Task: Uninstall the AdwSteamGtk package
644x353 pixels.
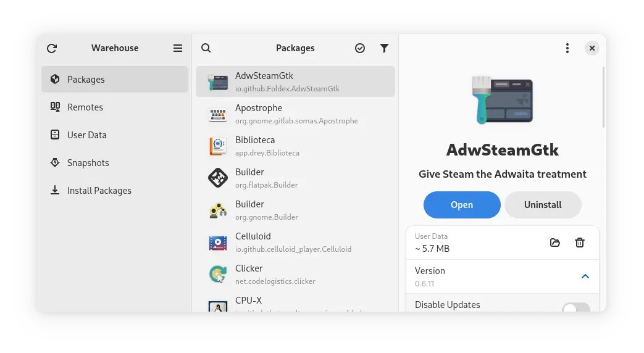Action: 543,205
